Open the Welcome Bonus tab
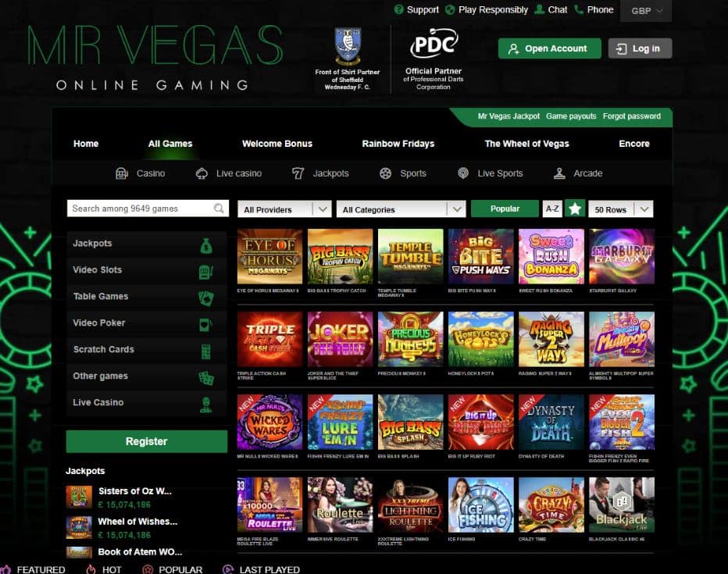The width and height of the screenshot is (728, 574). 277,144
